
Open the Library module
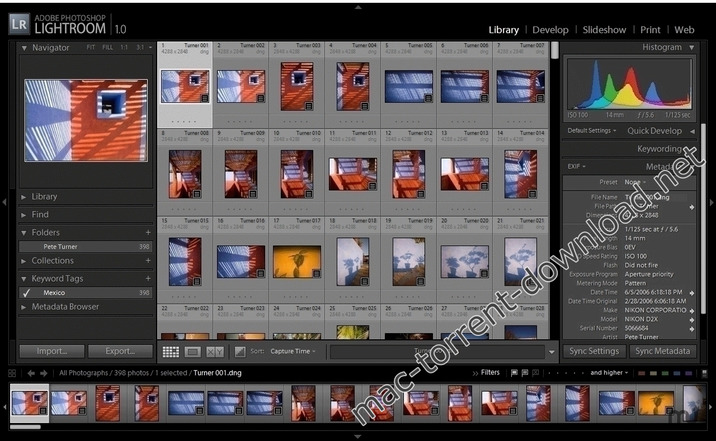pos(504,30)
